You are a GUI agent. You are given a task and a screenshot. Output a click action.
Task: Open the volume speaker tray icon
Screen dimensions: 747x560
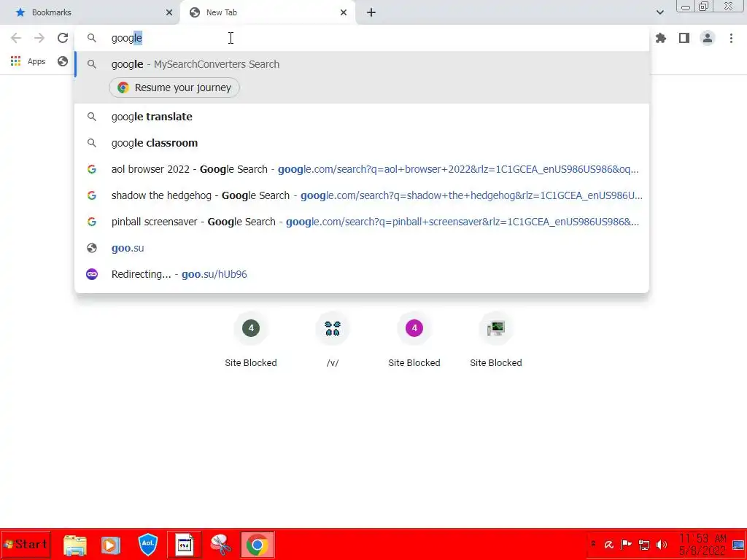(x=662, y=544)
